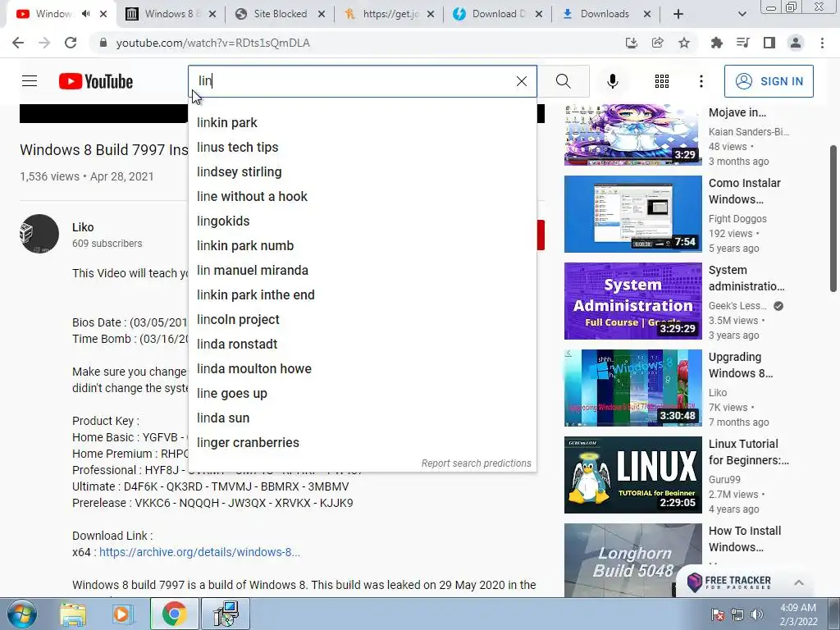
Task: Switch to Site Blocked tab
Action: pyautogui.click(x=280, y=14)
